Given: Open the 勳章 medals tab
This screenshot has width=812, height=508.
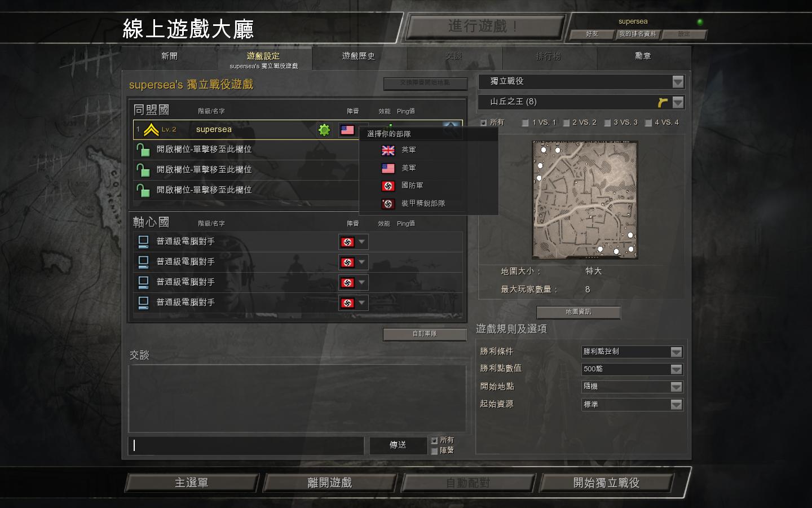Looking at the screenshot, I should click(x=643, y=56).
